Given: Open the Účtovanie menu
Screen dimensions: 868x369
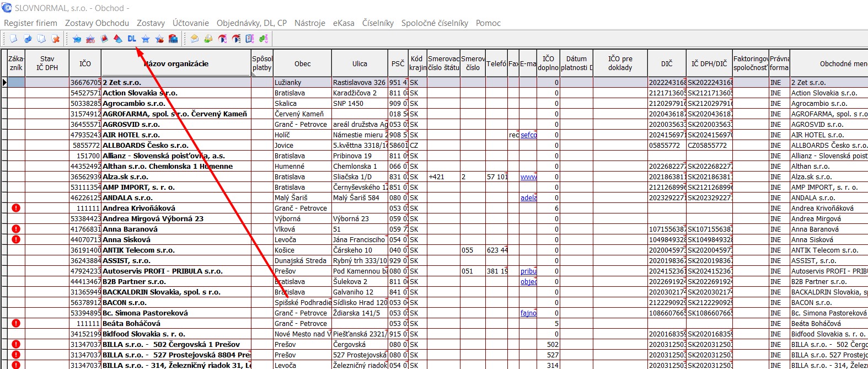Looking at the screenshot, I should (x=190, y=23).
